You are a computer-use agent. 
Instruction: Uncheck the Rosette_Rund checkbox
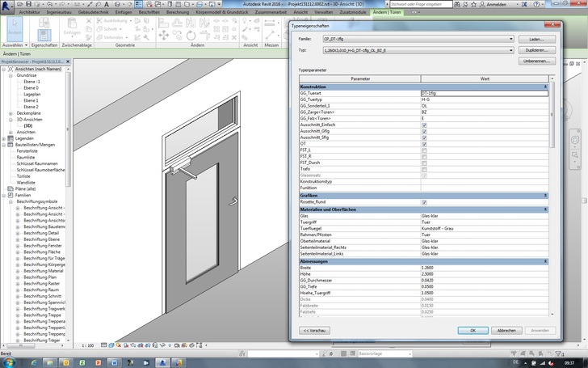[424, 201]
